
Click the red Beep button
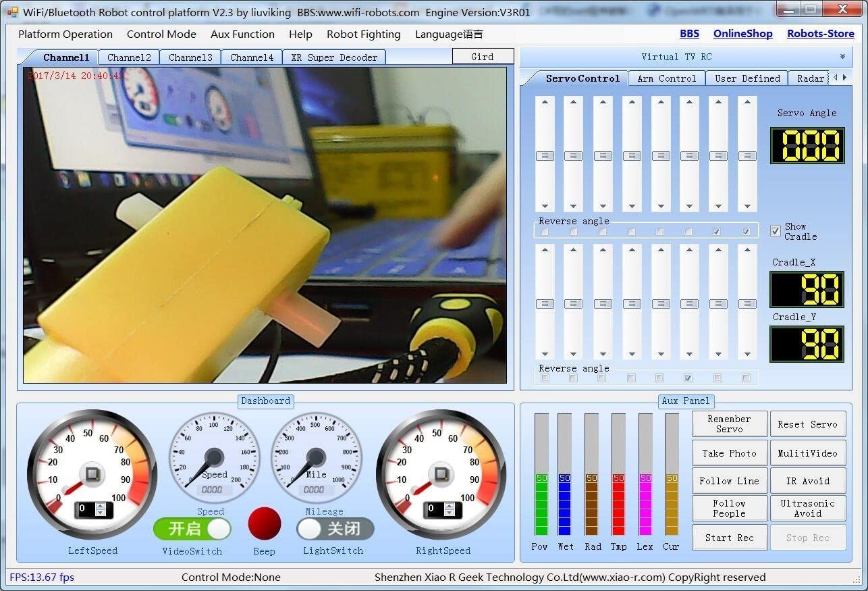[x=264, y=524]
